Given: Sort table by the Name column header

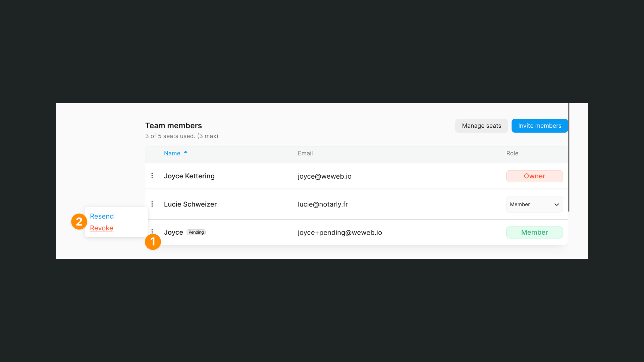Looking at the screenshot, I should pyautogui.click(x=172, y=153).
